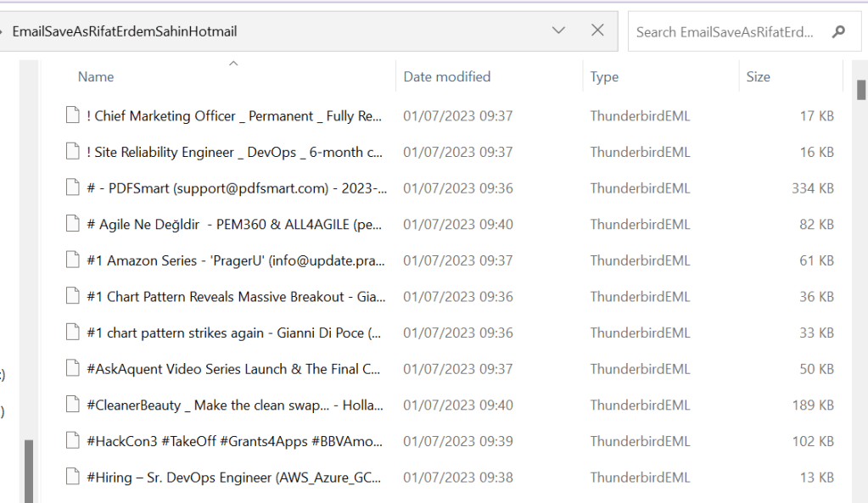Click ThunderbirdEML type in AskAquent row
The height and width of the screenshot is (503, 868).
click(x=640, y=369)
